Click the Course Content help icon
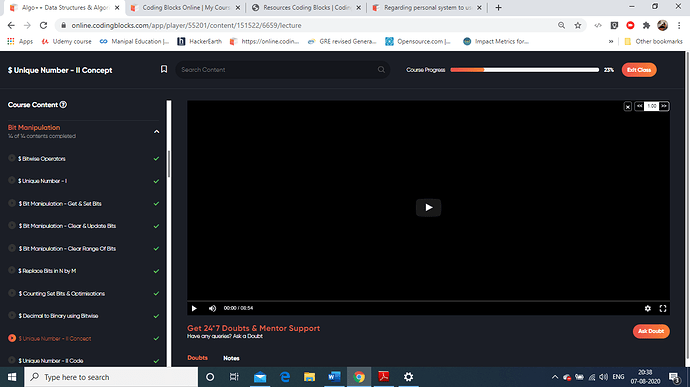The image size is (690, 387). point(63,105)
